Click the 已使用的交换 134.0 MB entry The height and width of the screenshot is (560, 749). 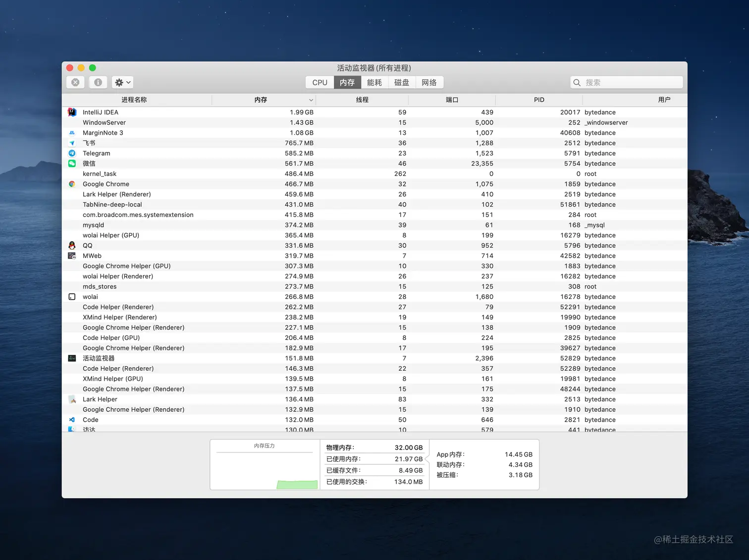(374, 482)
